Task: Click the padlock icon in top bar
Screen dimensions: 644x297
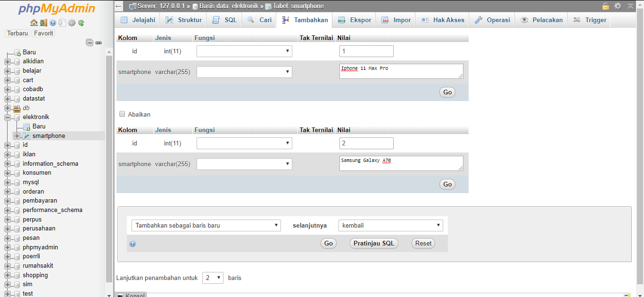Action: point(606,6)
